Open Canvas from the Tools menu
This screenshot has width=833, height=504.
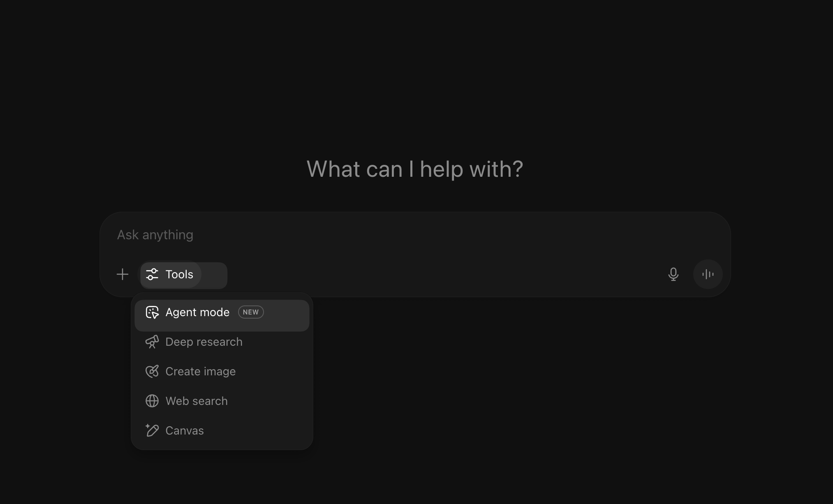tap(185, 430)
